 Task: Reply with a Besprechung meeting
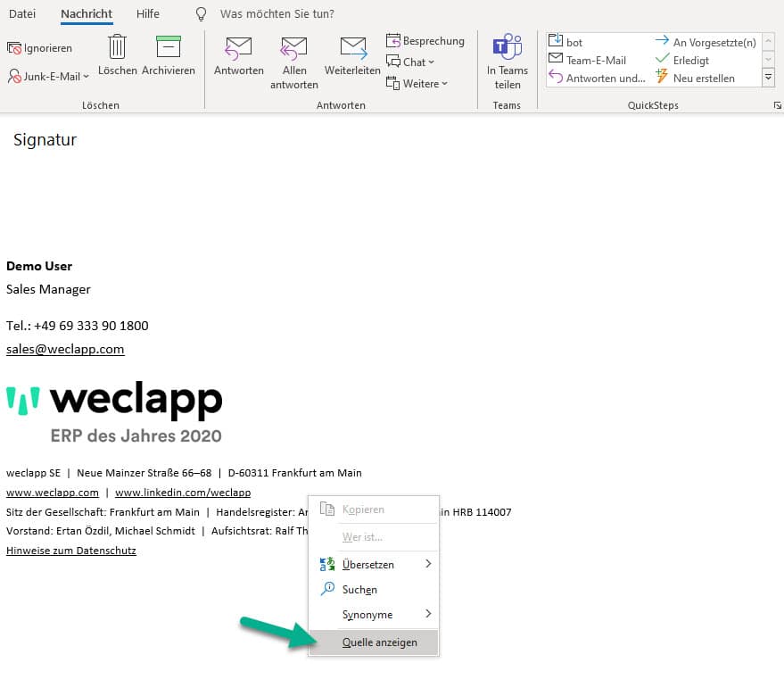(x=425, y=40)
